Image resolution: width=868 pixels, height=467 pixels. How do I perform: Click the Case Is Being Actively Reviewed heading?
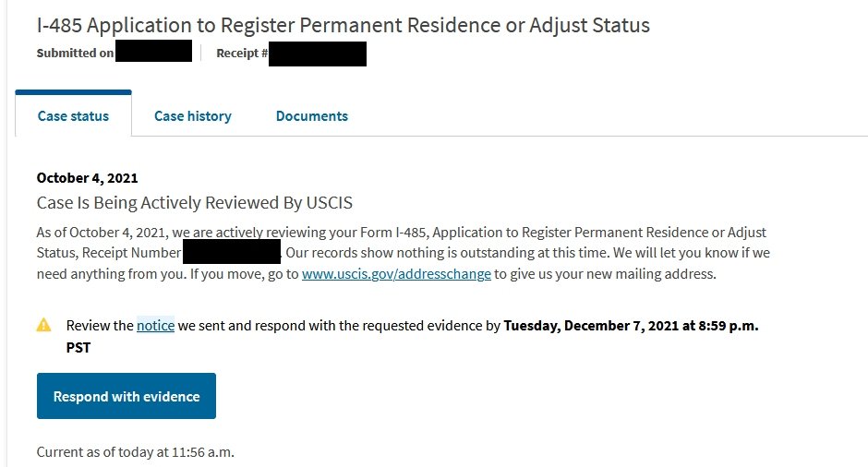(x=194, y=202)
